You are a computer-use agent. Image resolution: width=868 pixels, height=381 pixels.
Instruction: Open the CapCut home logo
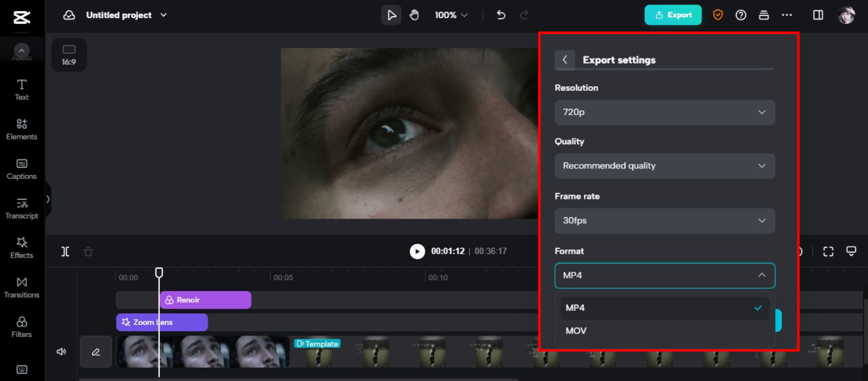tap(21, 17)
